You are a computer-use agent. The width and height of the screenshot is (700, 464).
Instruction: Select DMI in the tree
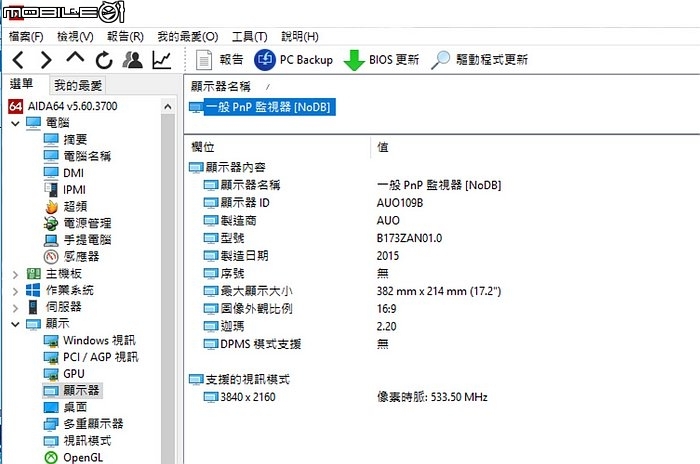(x=64, y=173)
